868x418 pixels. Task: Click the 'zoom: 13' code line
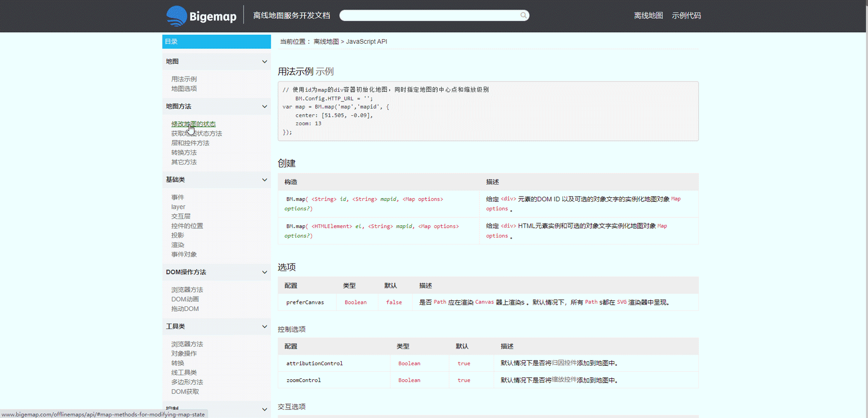tap(308, 123)
